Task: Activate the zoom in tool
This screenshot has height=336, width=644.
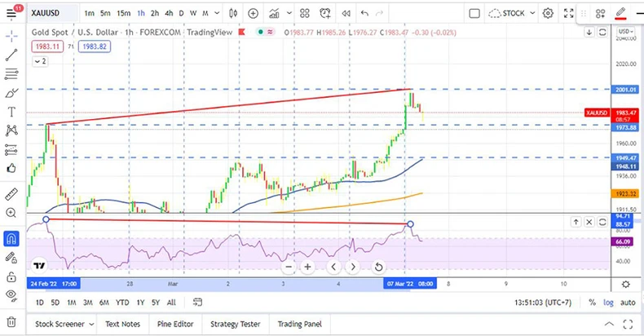Action: point(11,213)
